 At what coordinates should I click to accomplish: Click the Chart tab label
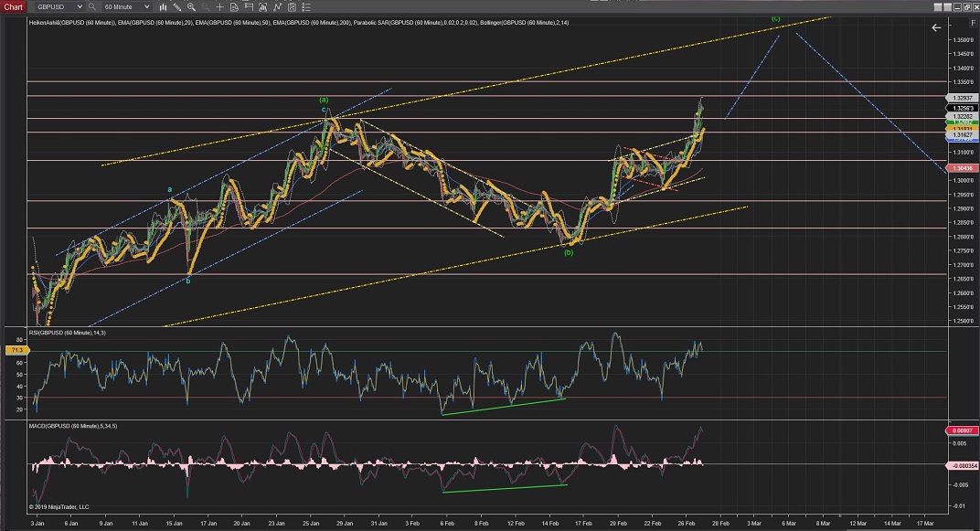point(12,6)
